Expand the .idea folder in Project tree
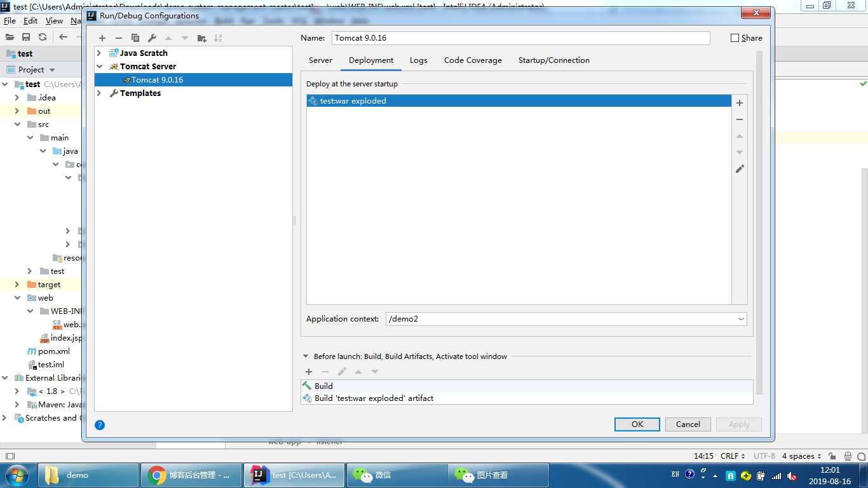 (17, 98)
